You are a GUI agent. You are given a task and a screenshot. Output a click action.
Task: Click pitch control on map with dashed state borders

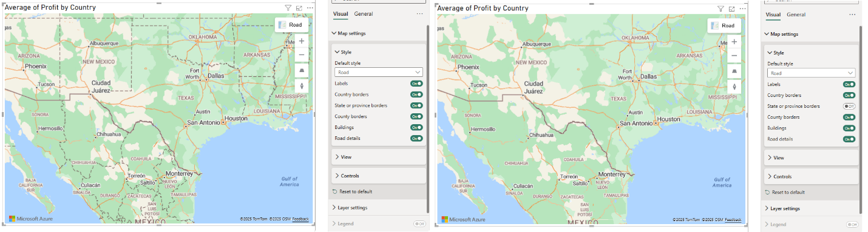(302, 71)
